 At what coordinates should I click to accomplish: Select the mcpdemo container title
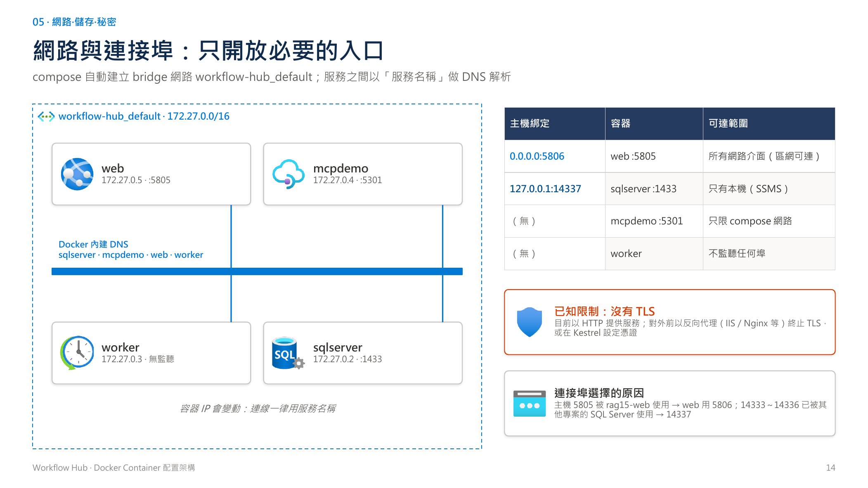coord(341,168)
